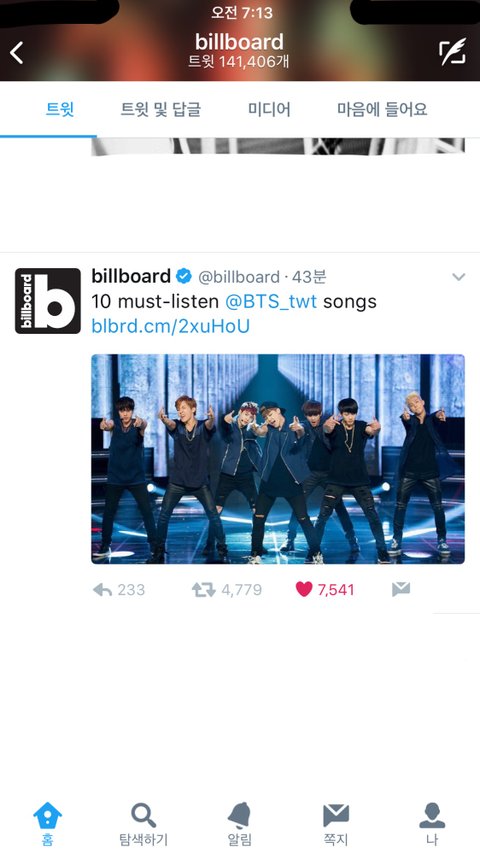View the BTS stage performance photo
Image resolution: width=480 pixels, height=853 pixels.
click(278, 459)
